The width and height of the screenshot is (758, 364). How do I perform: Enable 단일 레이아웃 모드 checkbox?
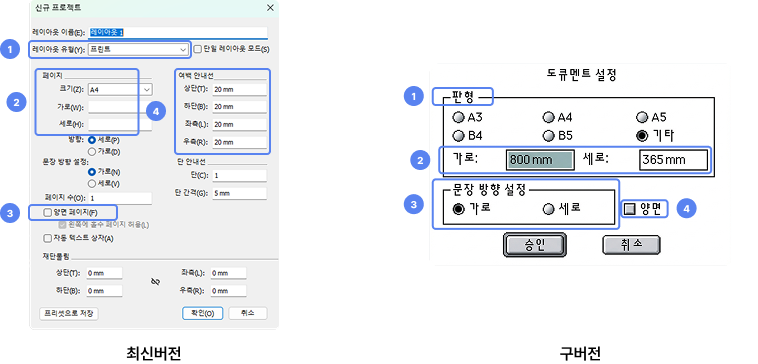tap(197, 49)
